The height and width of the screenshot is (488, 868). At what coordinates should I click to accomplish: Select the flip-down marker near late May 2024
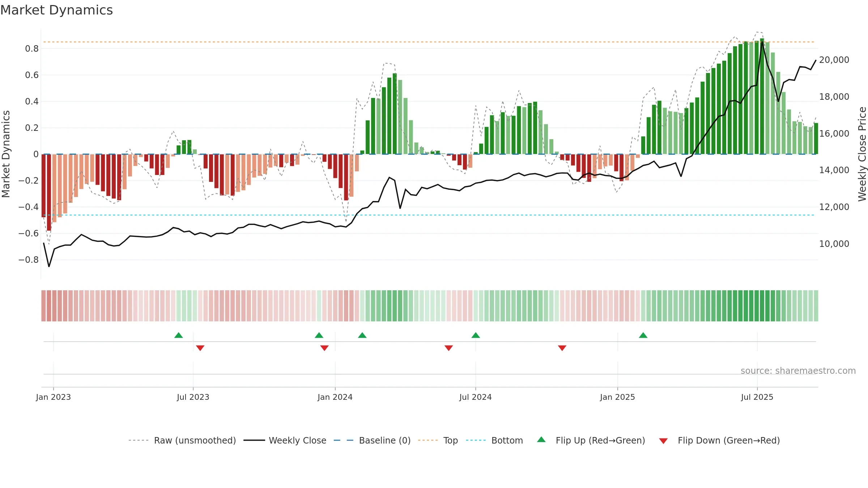point(449,348)
